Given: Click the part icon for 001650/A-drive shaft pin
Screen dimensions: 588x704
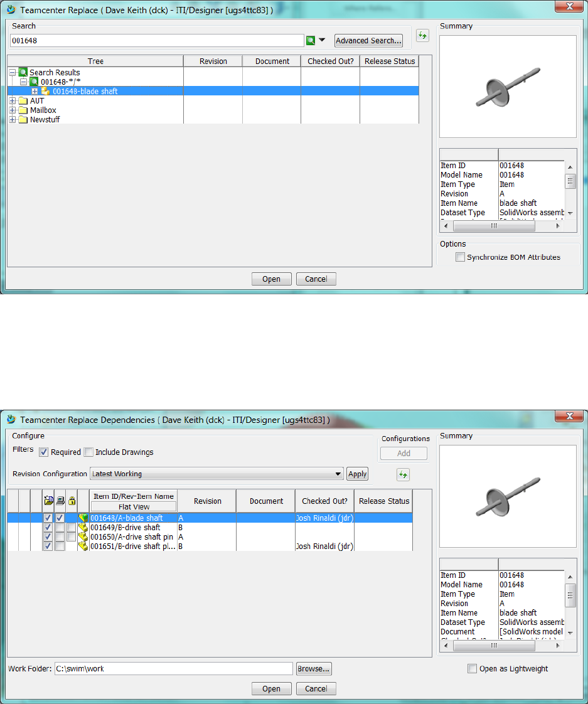Looking at the screenshot, I should tap(83, 536).
